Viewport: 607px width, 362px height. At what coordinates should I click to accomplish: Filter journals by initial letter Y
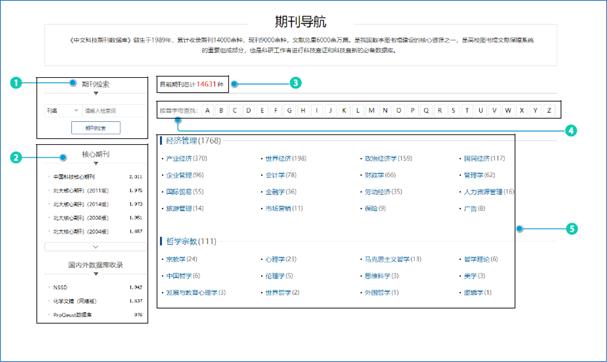(x=535, y=110)
